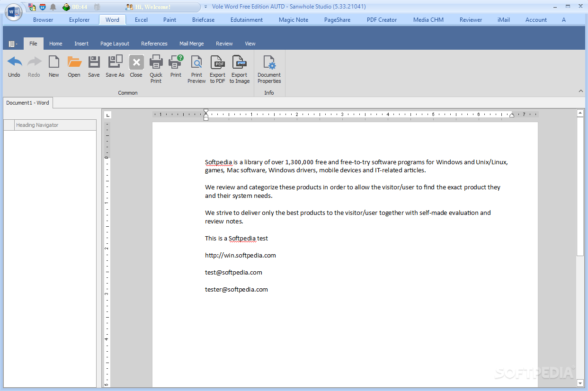Open the Review ribbon tab
588x391 pixels.
224,44
